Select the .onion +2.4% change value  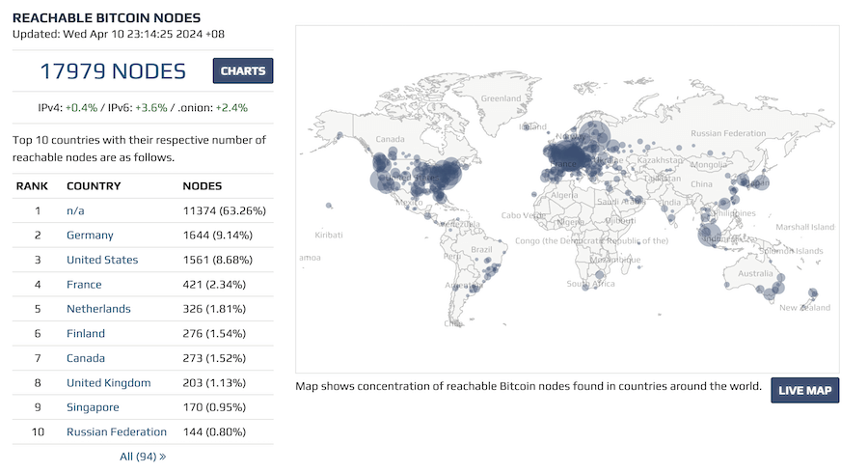point(231,107)
